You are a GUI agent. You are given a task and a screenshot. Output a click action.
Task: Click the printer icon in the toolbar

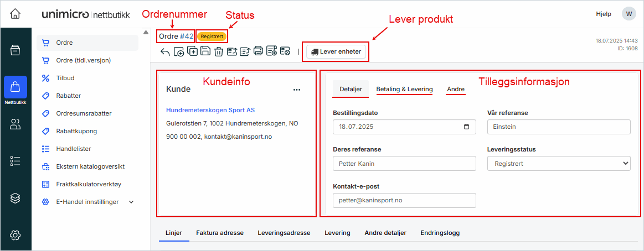(258, 52)
